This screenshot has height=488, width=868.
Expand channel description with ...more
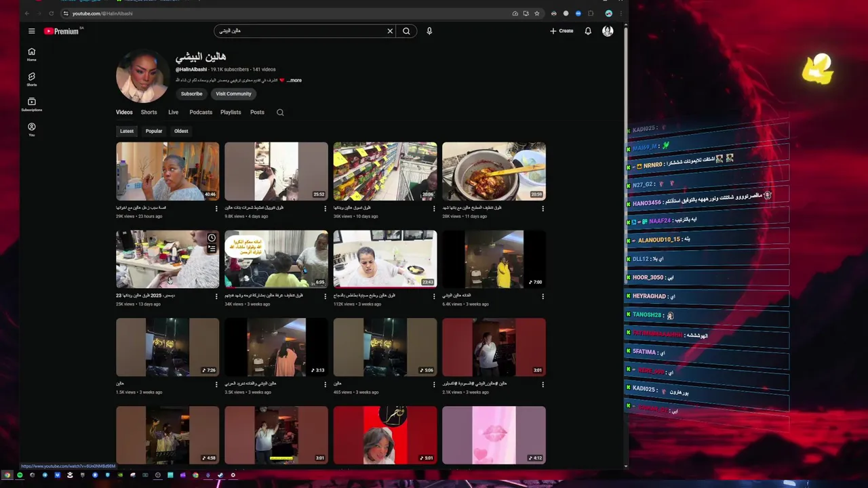[294, 80]
